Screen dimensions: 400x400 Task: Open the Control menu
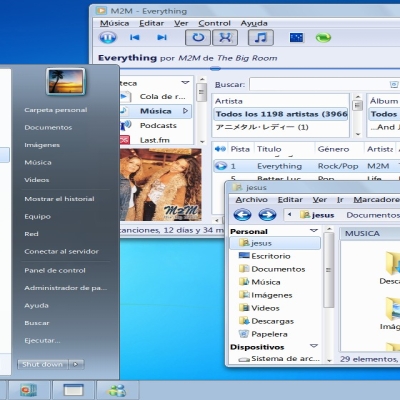(x=214, y=23)
